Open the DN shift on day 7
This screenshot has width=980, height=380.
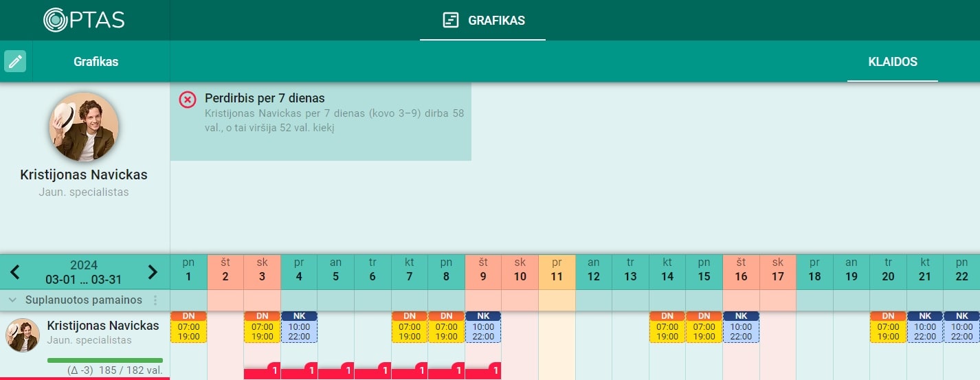coord(410,327)
